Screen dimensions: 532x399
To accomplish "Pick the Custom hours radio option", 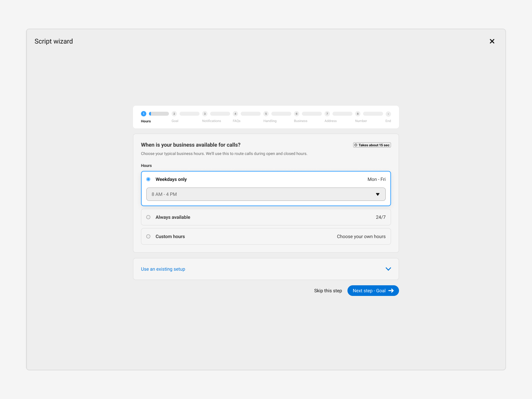I will tap(148, 236).
